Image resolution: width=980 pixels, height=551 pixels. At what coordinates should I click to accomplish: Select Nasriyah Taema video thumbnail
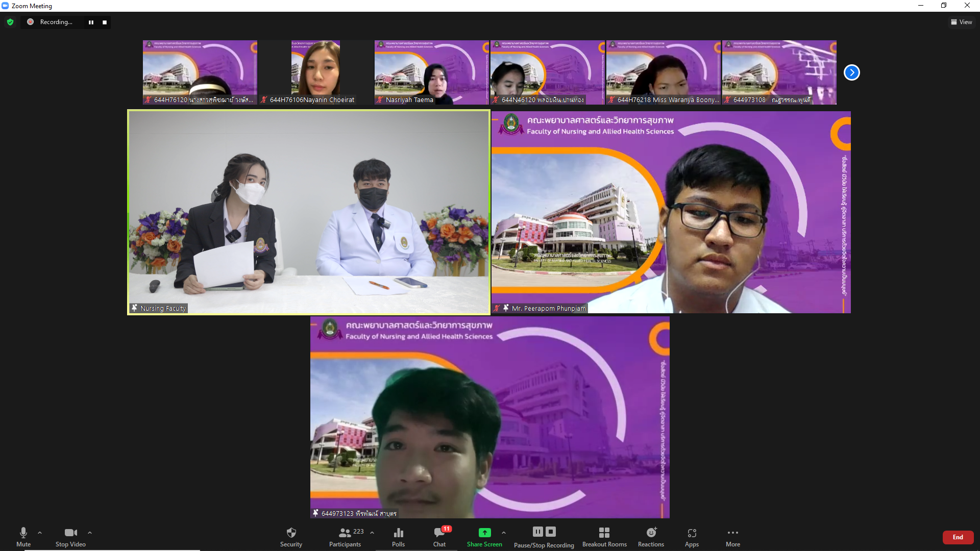coord(431,72)
